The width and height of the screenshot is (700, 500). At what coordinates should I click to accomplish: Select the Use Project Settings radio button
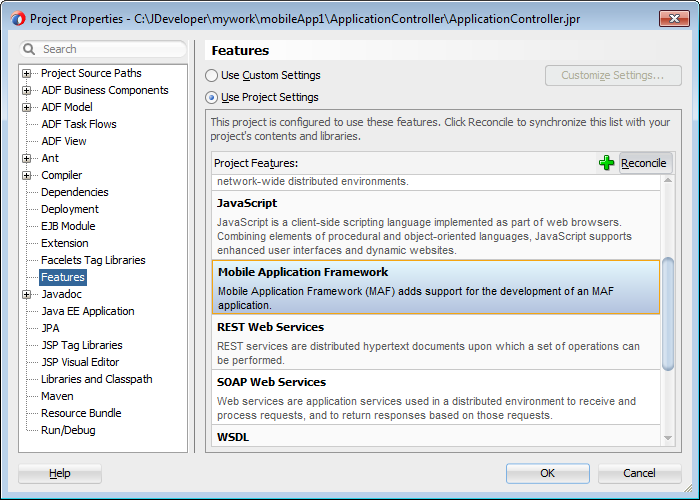211,98
